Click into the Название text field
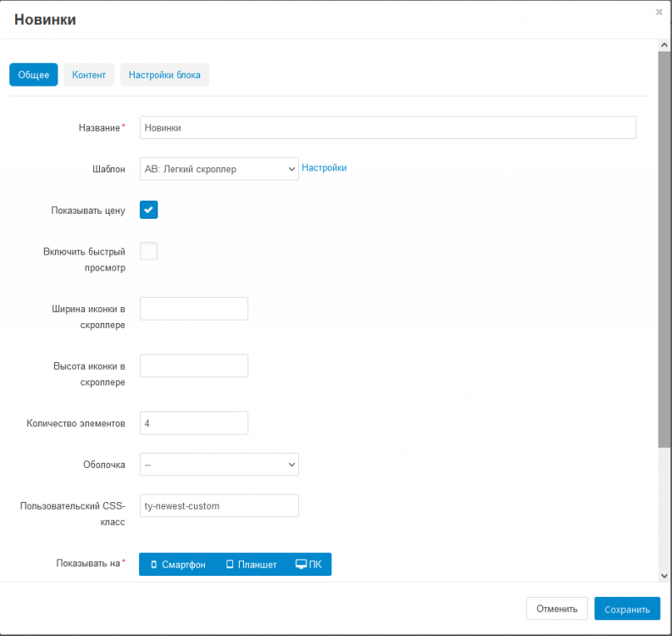672x636 pixels. pyautogui.click(x=387, y=127)
